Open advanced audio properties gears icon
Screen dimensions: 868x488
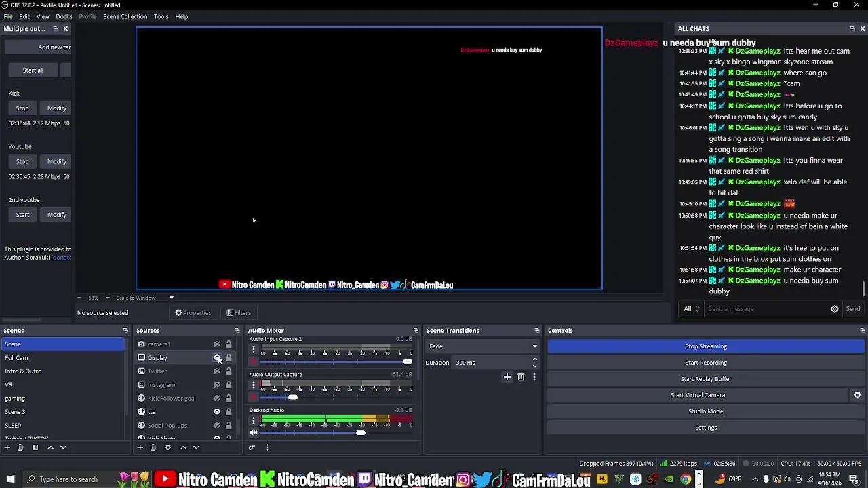click(252, 447)
